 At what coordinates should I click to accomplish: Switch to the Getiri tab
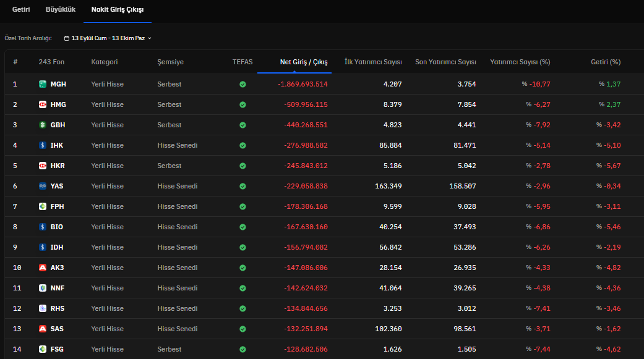pyautogui.click(x=21, y=9)
